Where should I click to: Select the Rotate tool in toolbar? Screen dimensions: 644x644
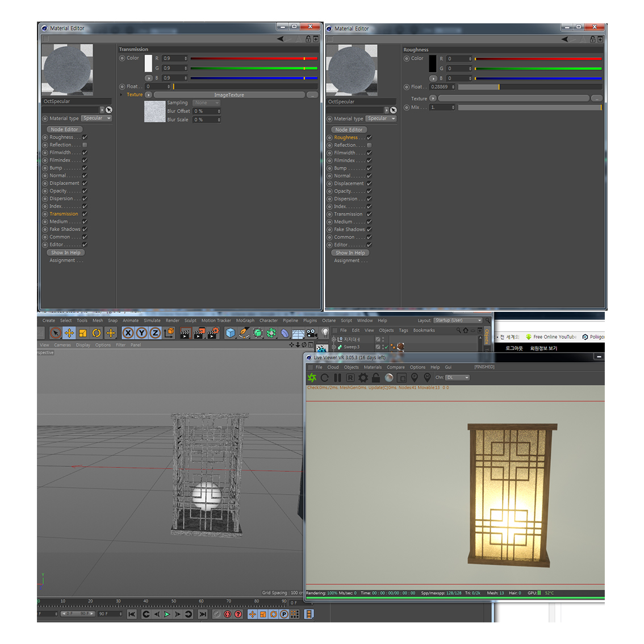point(97,333)
